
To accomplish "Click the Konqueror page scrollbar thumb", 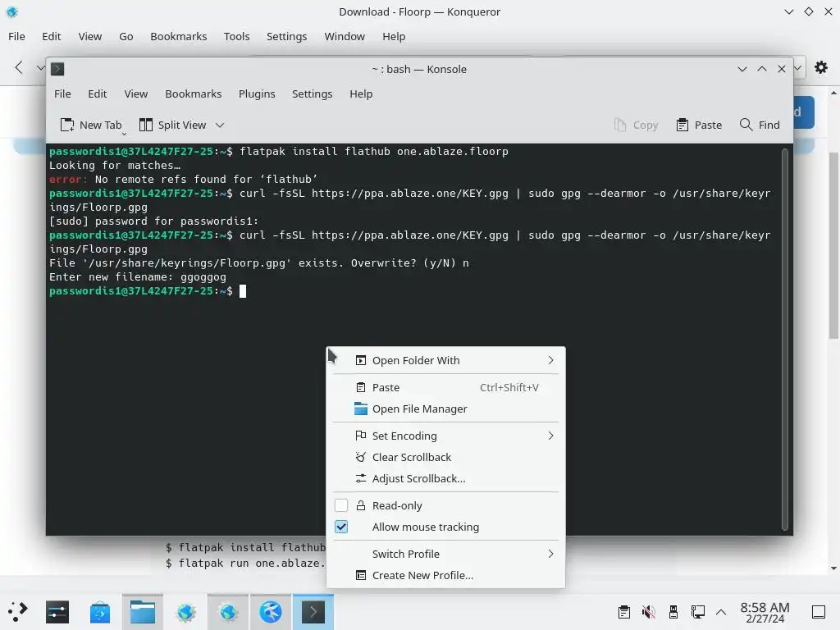I will coord(833,245).
